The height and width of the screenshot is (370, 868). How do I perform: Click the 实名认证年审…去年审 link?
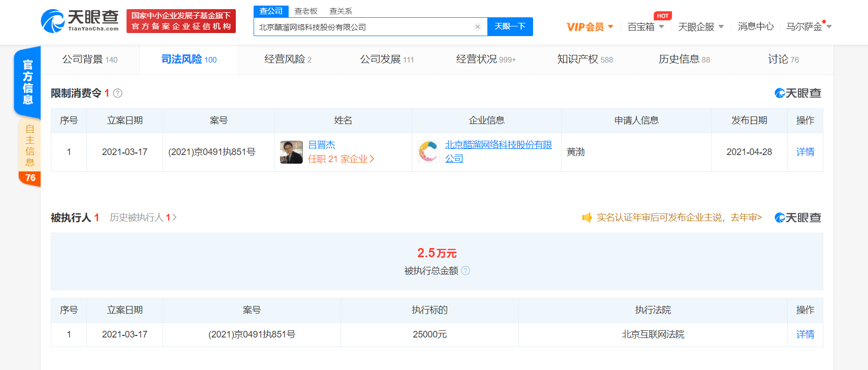click(679, 218)
